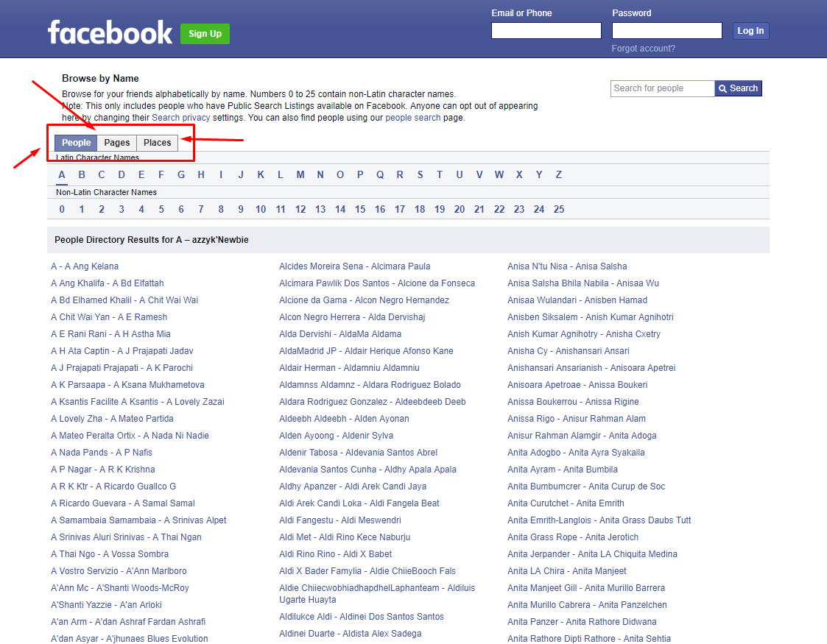Viewport: 827px width, 644px height.
Task: Open 'Anita Ayram - Anita Bumbila'
Action: pyautogui.click(x=562, y=470)
